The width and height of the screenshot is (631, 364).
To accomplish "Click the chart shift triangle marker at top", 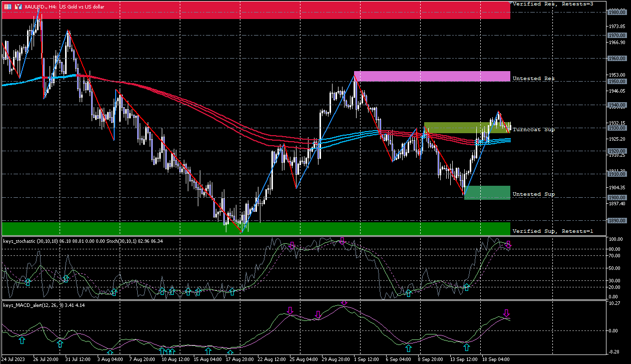I will (510, 3).
